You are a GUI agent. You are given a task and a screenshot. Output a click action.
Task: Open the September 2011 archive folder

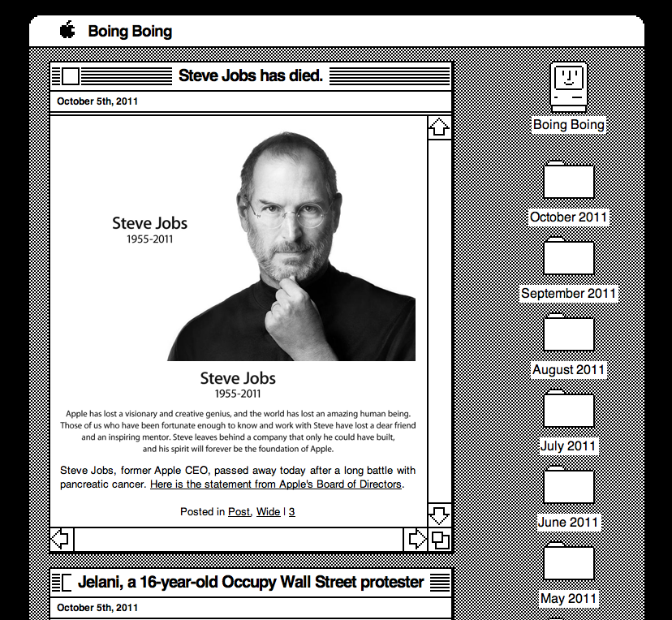click(x=568, y=256)
